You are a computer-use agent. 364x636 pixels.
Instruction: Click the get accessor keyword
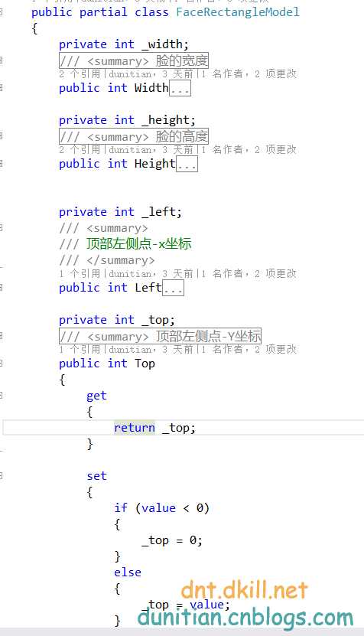96,396
